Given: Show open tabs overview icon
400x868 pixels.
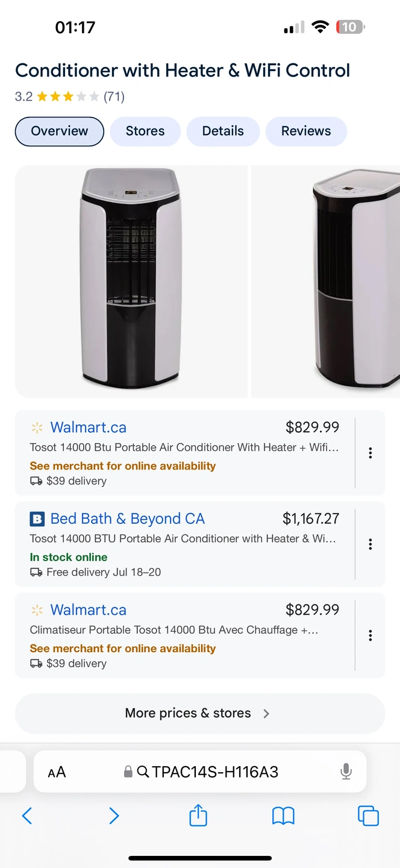Looking at the screenshot, I should click(x=368, y=816).
